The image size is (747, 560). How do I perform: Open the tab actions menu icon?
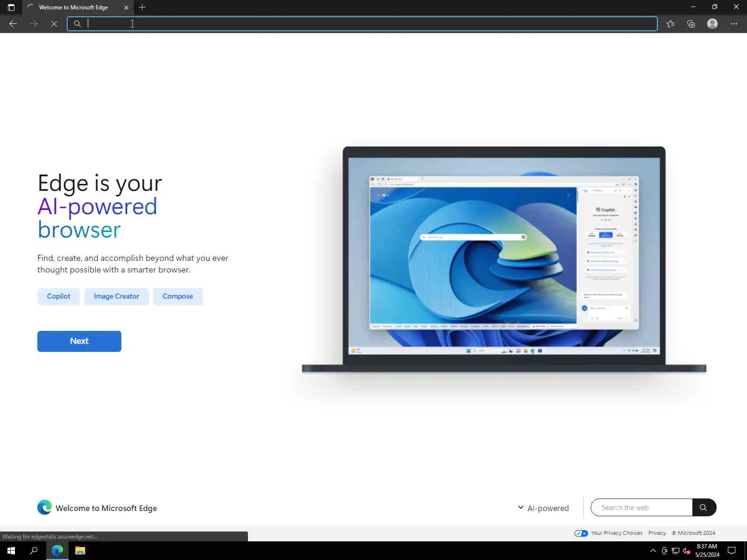(11, 7)
